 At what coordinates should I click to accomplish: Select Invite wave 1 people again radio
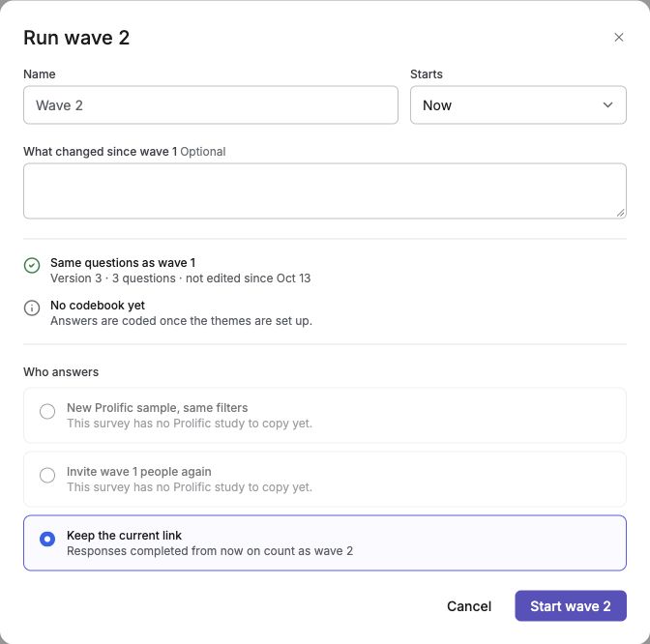pyautogui.click(x=47, y=476)
